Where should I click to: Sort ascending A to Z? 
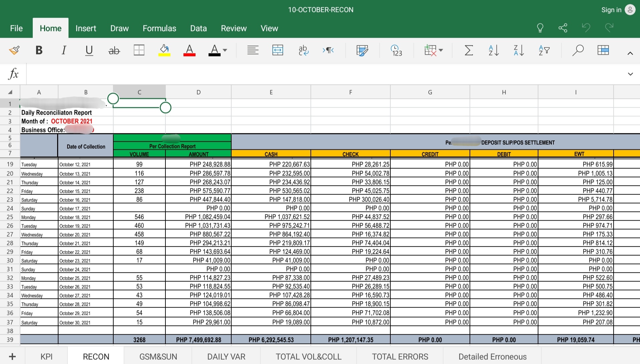[x=494, y=50]
